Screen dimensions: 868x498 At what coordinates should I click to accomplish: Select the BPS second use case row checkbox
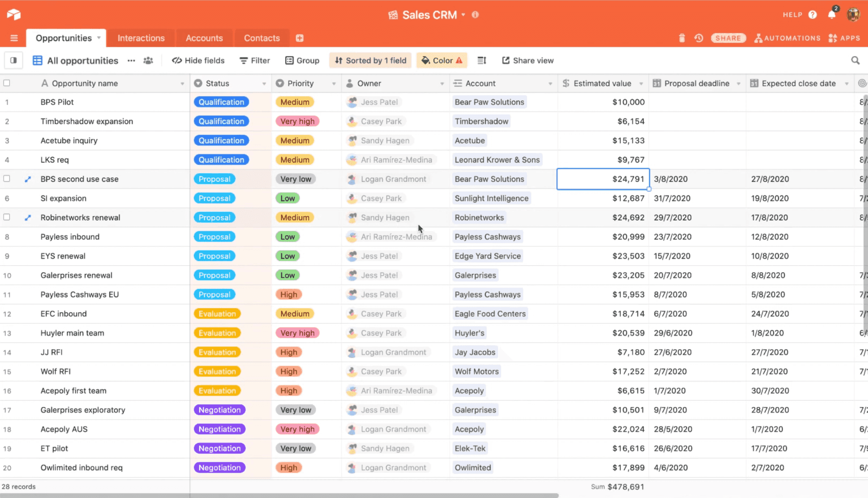click(7, 179)
